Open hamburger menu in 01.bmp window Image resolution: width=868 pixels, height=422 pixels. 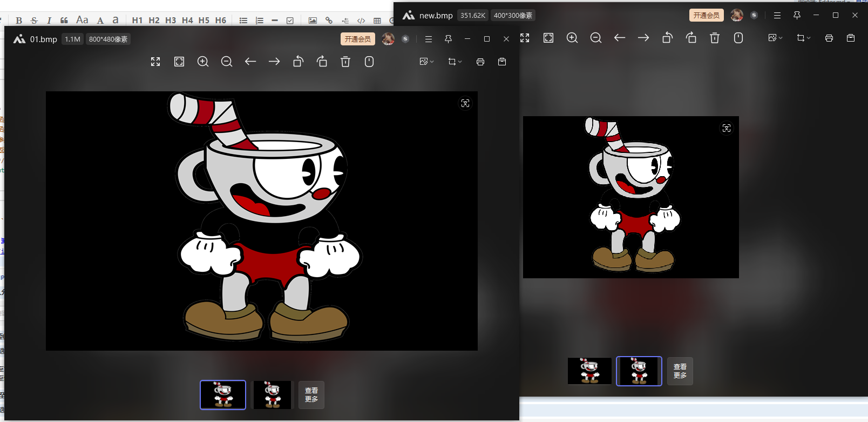(429, 39)
